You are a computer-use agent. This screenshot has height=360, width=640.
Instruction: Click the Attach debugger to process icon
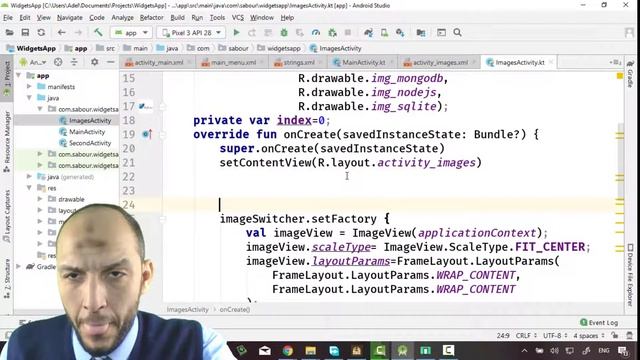tap(332, 32)
